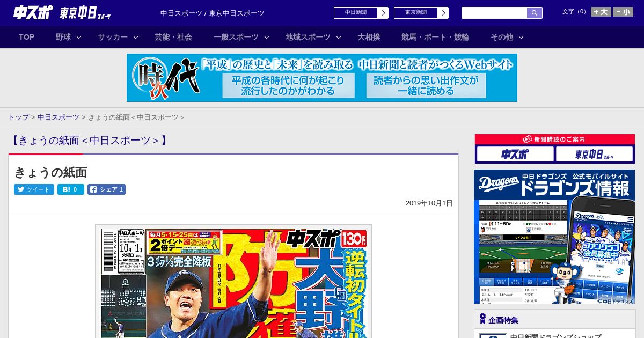Expand the 野球 dropdown chevron
This screenshot has height=338, width=644.
click(x=79, y=37)
